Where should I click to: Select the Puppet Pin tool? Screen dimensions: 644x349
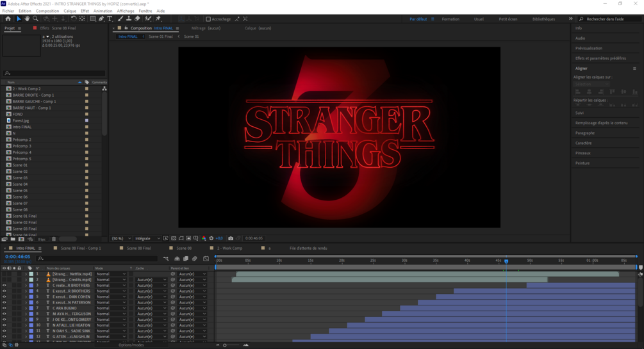(x=158, y=19)
